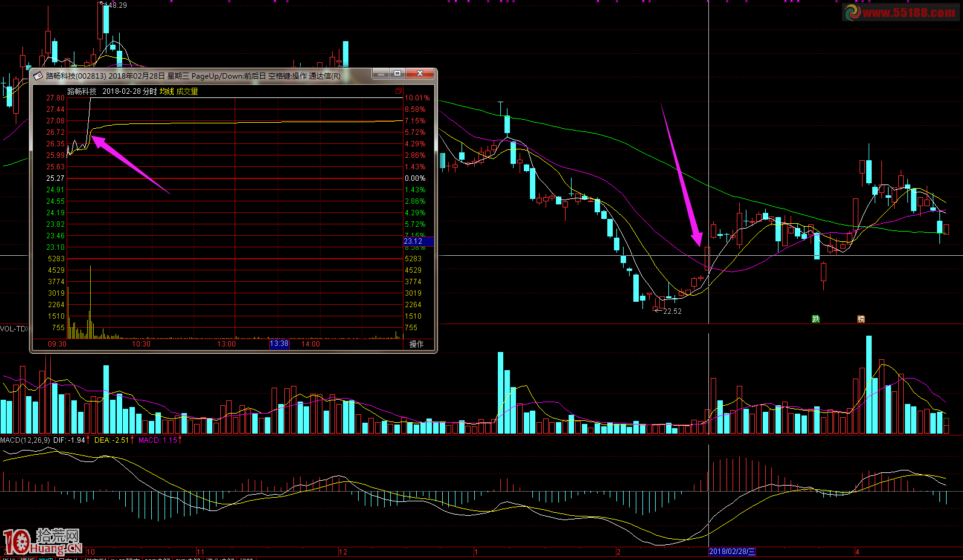Click the small red restore icon in the intraday chart
The image size is (963, 560).
pos(399,91)
